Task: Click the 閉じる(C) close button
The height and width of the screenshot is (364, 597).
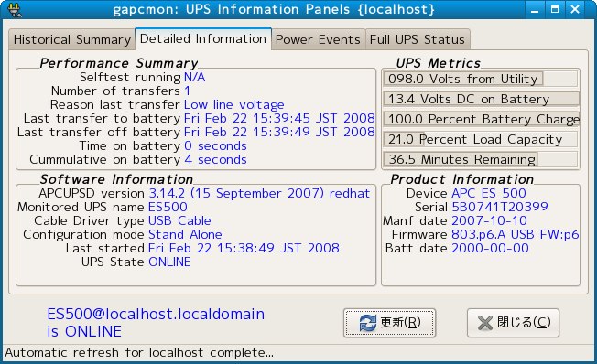Action: tap(513, 323)
